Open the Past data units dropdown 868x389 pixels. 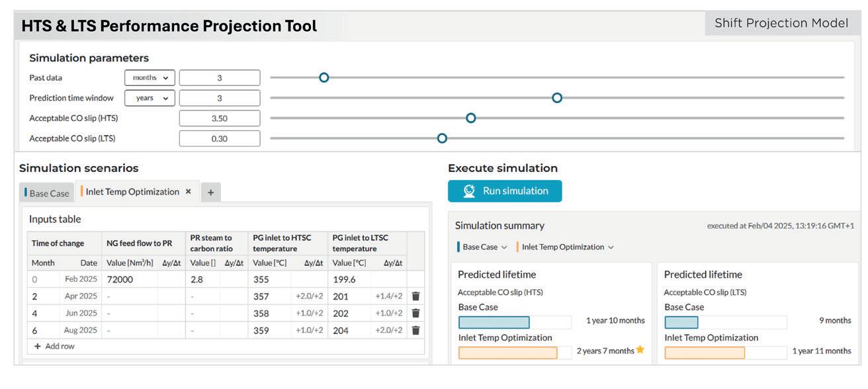(150, 78)
